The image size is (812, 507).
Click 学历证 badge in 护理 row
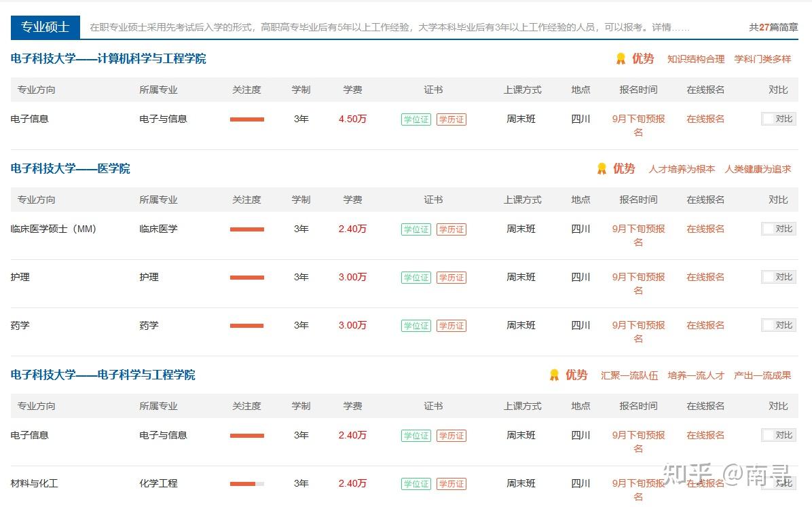coord(451,277)
